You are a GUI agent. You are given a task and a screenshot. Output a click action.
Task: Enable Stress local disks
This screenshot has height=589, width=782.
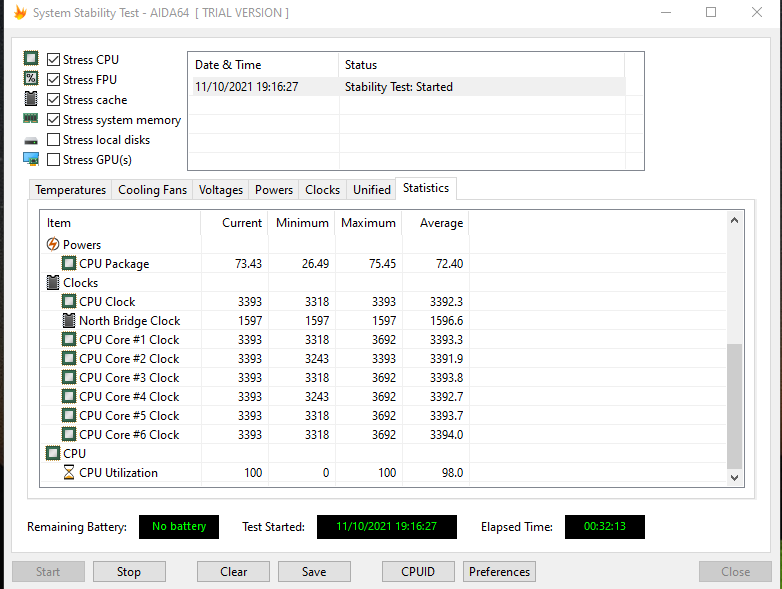[53, 140]
